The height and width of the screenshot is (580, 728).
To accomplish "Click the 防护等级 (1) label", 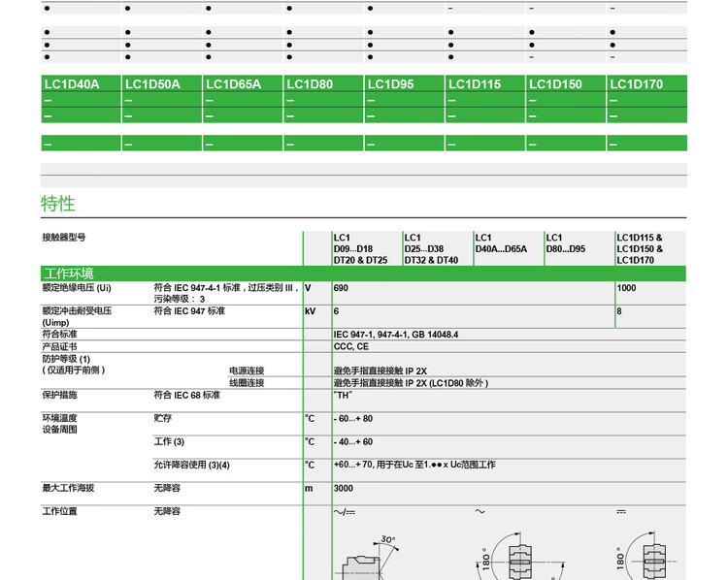I will 66,359.
